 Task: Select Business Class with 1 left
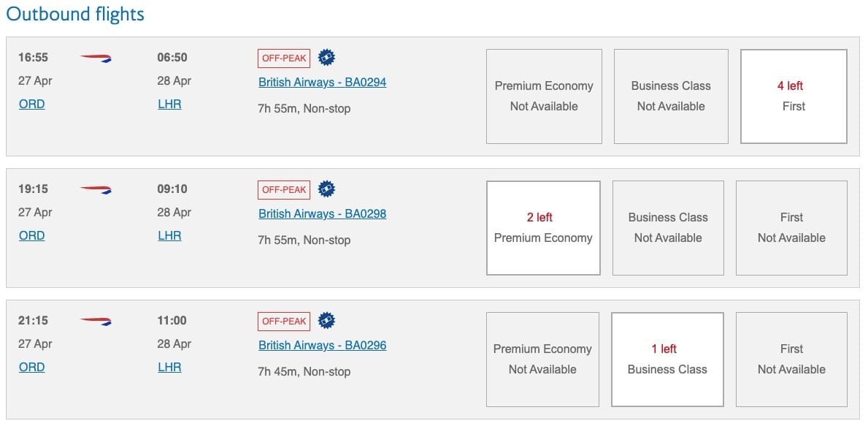click(667, 359)
